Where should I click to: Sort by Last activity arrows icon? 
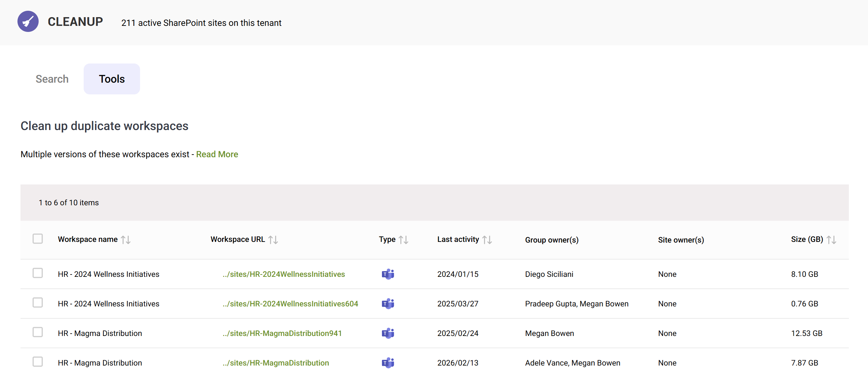point(487,240)
